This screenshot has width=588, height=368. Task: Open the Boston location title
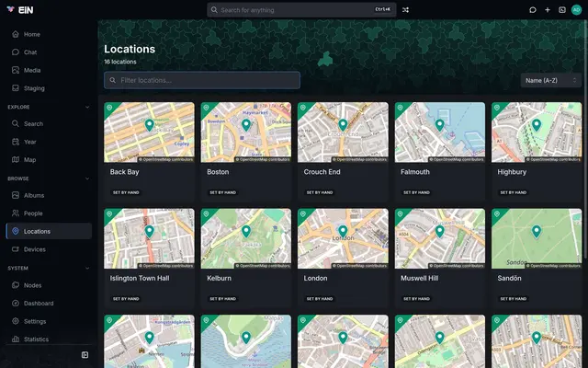218,172
